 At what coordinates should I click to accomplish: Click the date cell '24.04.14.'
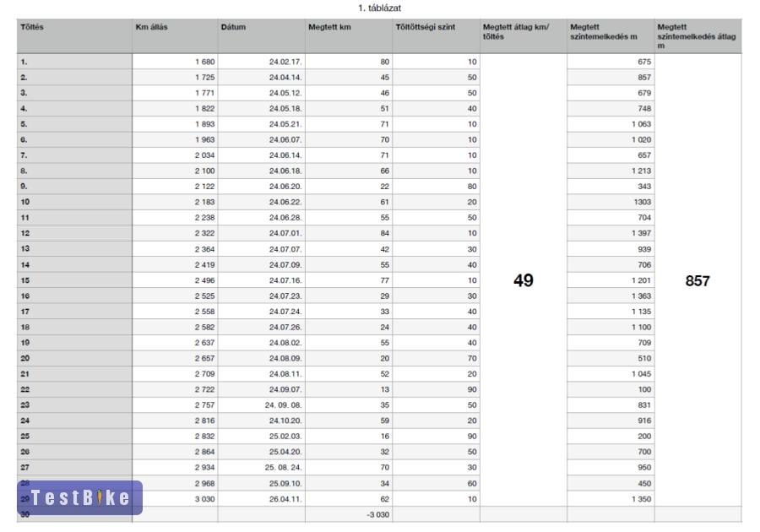click(262, 77)
